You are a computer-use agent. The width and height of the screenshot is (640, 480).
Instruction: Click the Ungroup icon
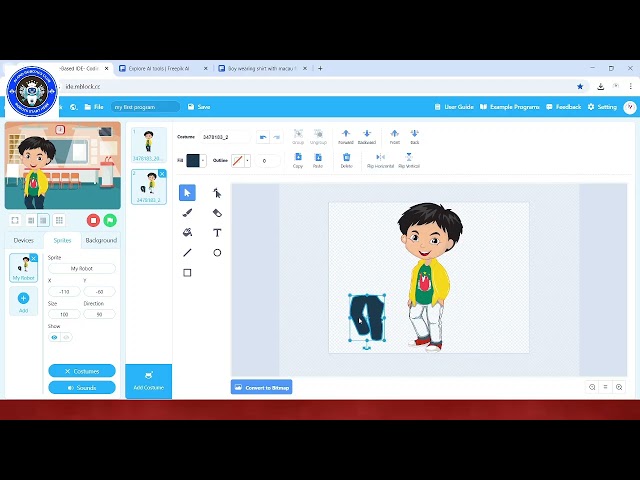tap(318, 137)
